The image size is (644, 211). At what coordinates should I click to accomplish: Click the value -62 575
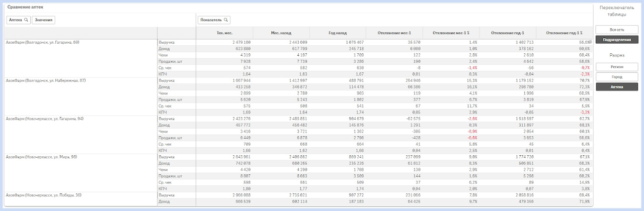413,119
